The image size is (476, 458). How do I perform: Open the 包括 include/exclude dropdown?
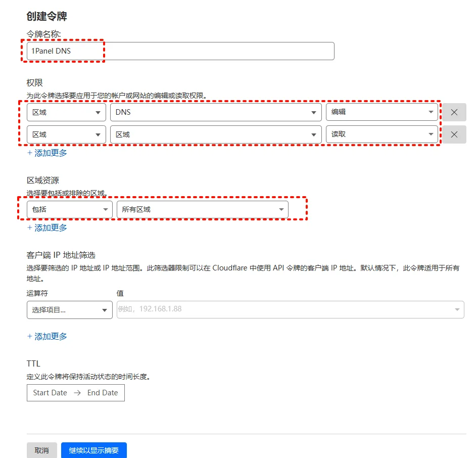pos(69,209)
